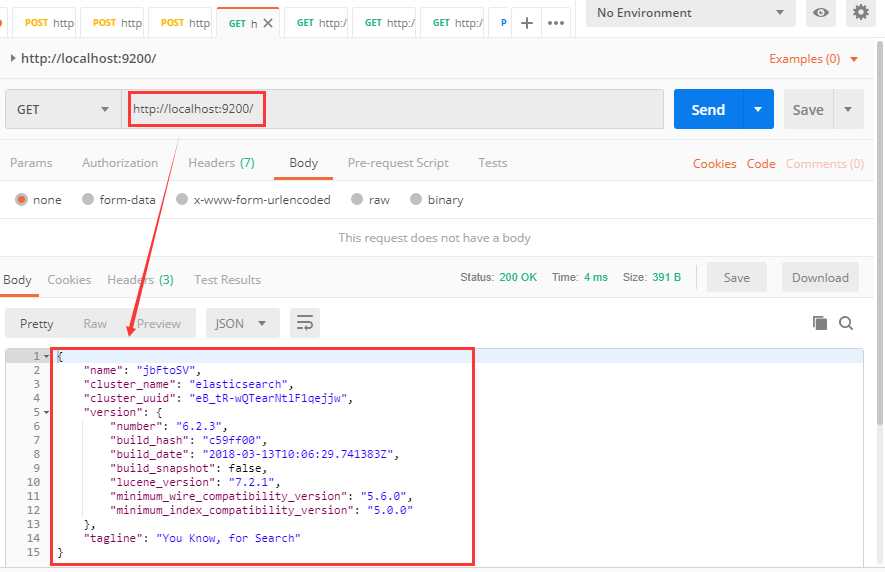The height and width of the screenshot is (572, 885).
Task: Click the "elasticsearch" cluster_name value
Action: pyautogui.click(x=239, y=384)
